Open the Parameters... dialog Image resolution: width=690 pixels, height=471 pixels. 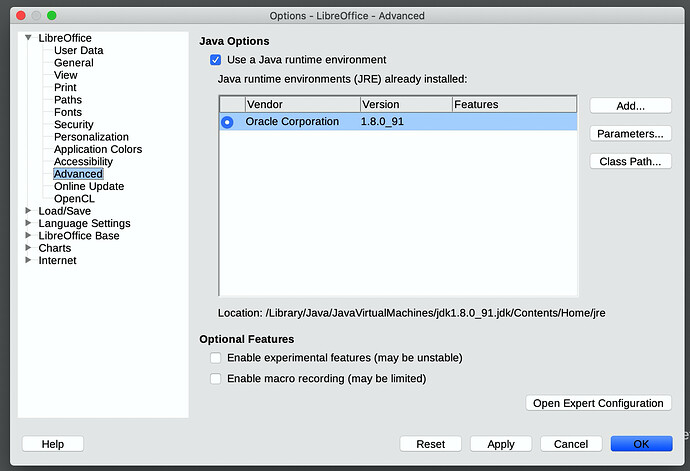pyautogui.click(x=630, y=133)
